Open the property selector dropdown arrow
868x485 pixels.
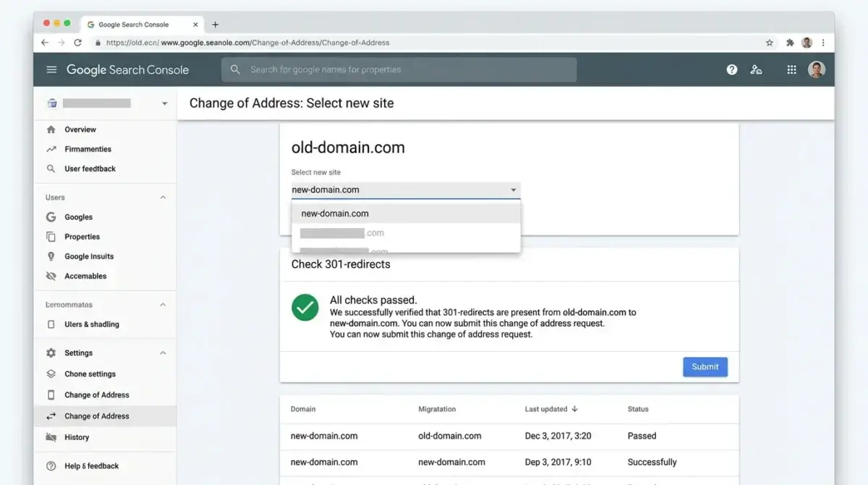pos(164,104)
